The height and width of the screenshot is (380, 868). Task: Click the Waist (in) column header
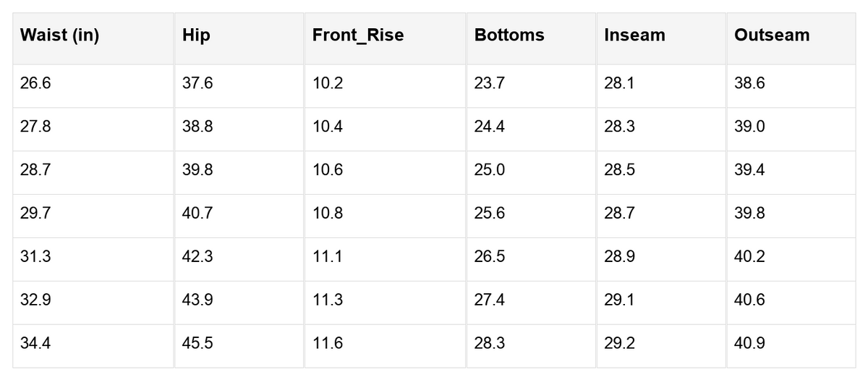click(93, 38)
